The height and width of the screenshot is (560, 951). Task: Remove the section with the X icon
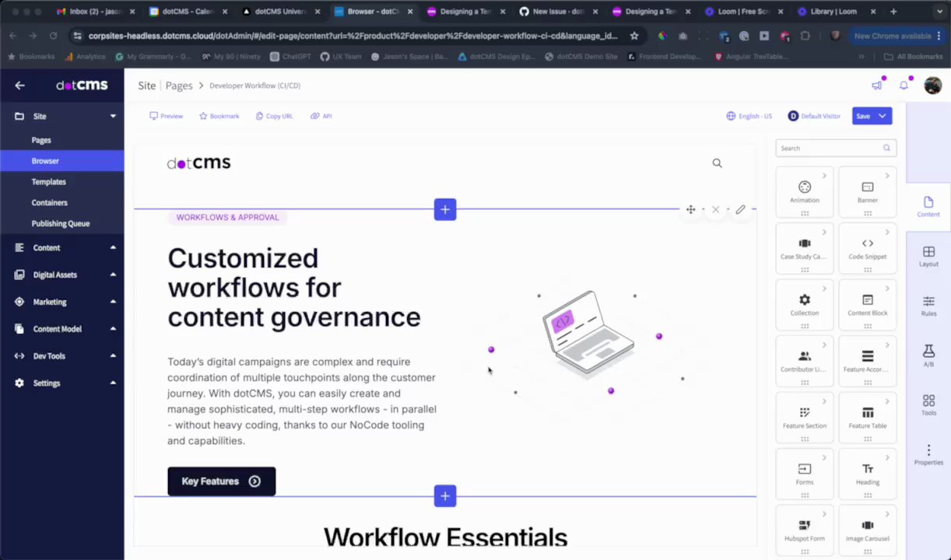(715, 209)
